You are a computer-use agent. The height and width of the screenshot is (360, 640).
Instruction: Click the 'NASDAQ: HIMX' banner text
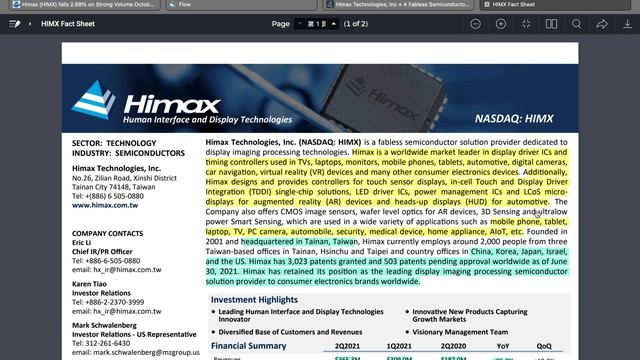(x=514, y=119)
